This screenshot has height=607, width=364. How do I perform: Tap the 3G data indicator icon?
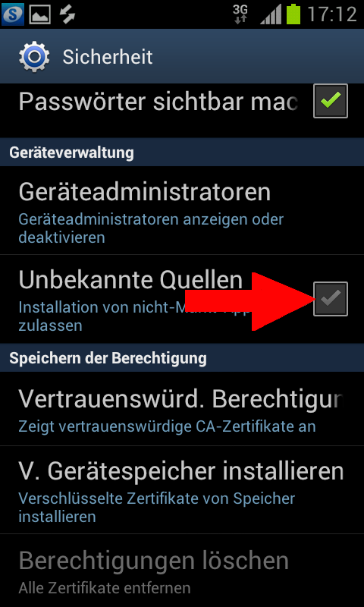240,14
